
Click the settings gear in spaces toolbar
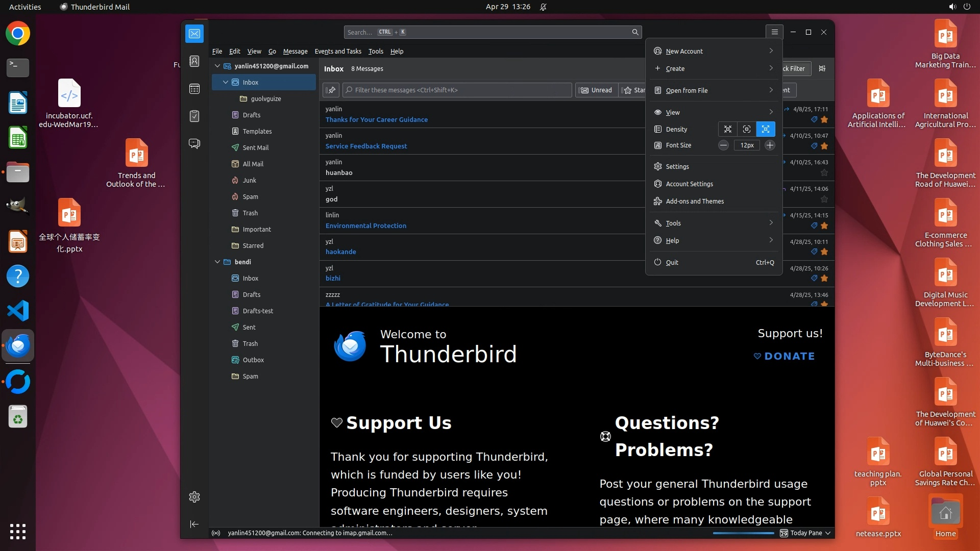(194, 497)
